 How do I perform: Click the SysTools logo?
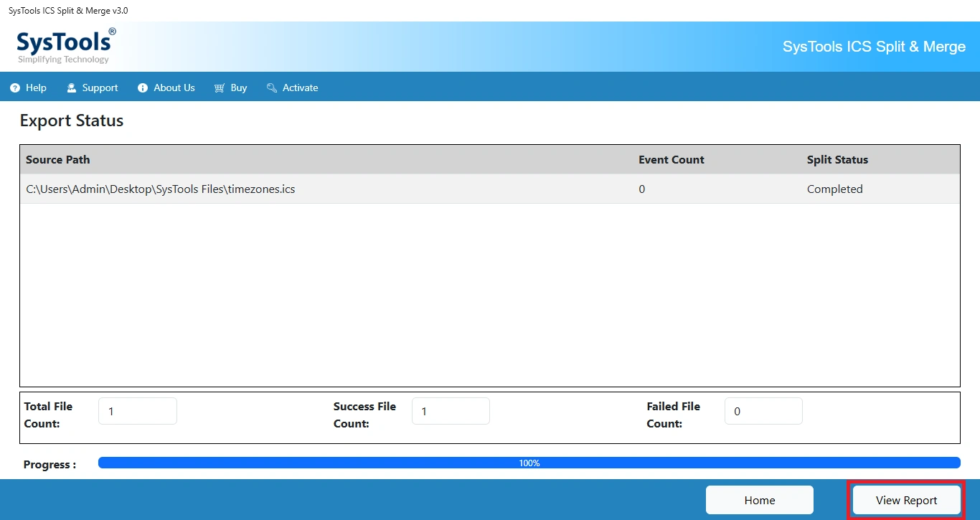(66, 45)
